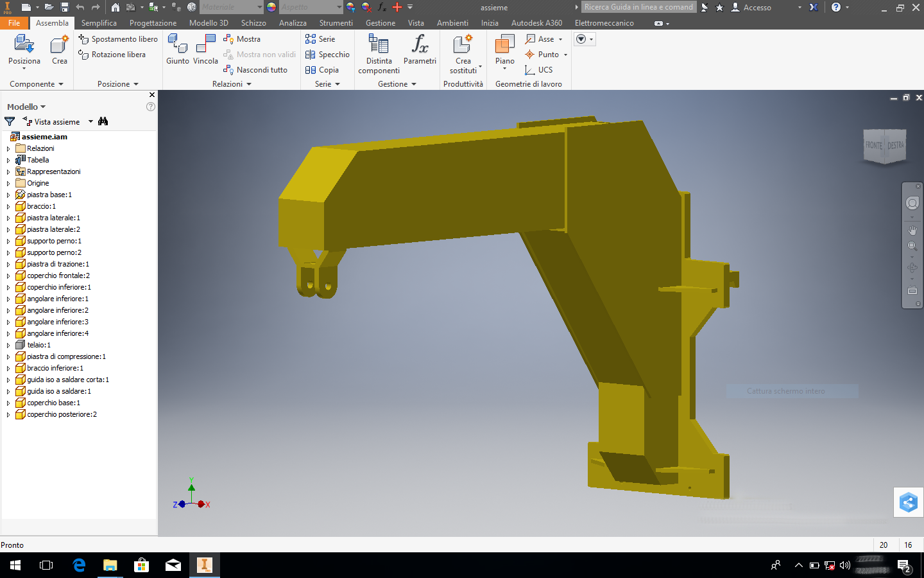Click the share A360 icon in viewport corner

point(909,502)
